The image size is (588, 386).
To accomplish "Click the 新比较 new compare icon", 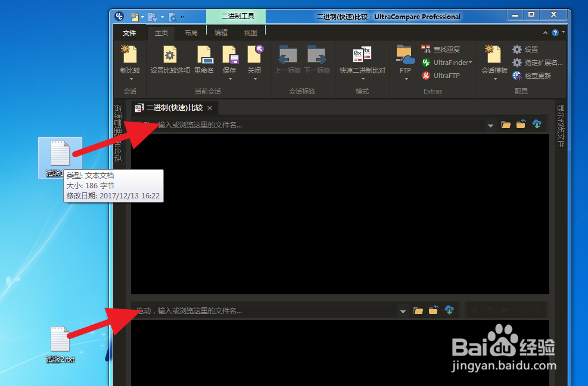I will [x=130, y=55].
